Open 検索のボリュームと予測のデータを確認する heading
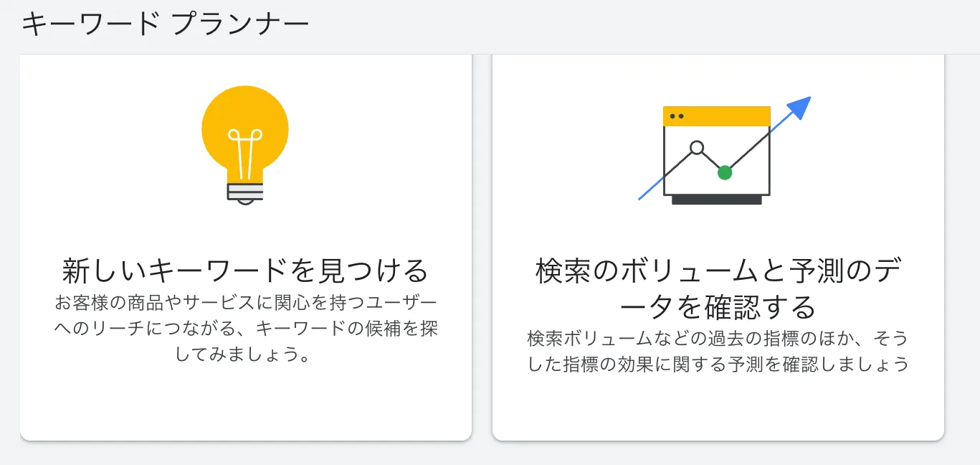 point(718,289)
